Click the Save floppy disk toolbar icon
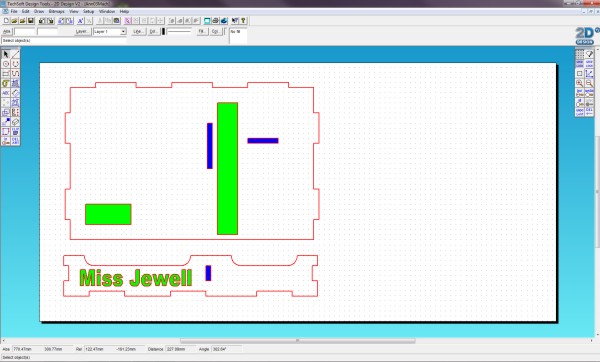The image size is (600, 362). [x=31, y=21]
